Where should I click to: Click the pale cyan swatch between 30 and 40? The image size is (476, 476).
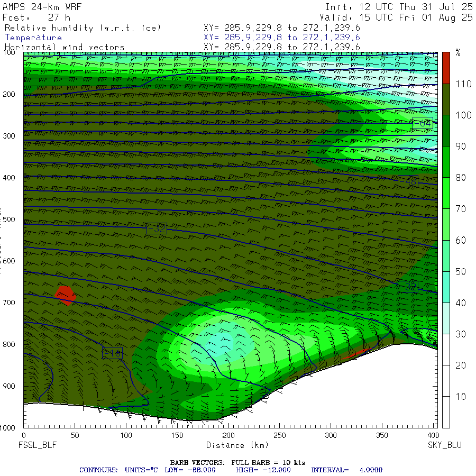coord(446,318)
